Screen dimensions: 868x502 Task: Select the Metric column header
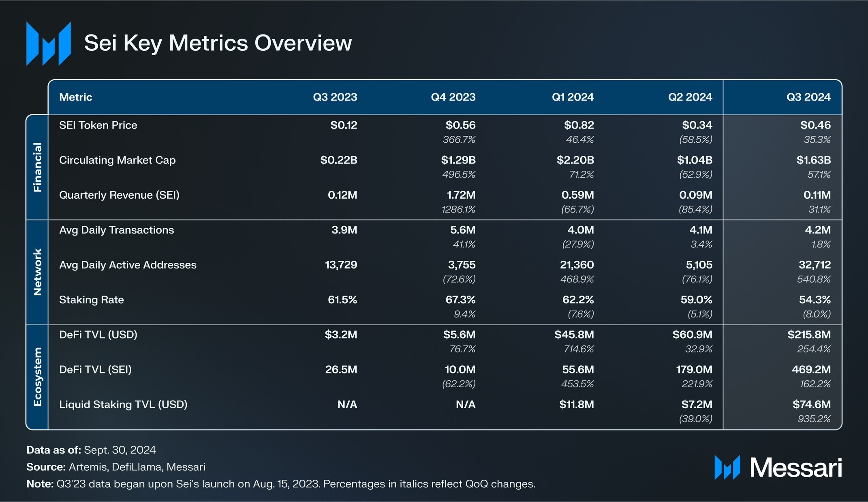[76, 97]
